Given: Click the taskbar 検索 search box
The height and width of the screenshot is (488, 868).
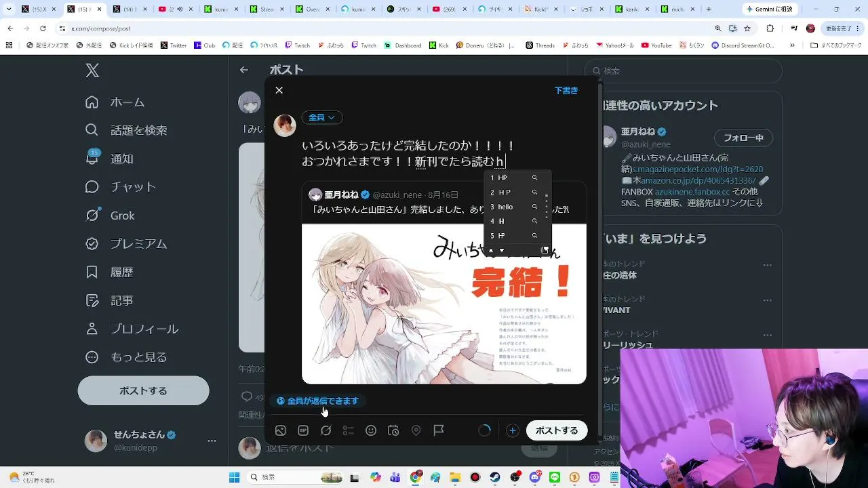Looking at the screenshot, I should 296,477.
